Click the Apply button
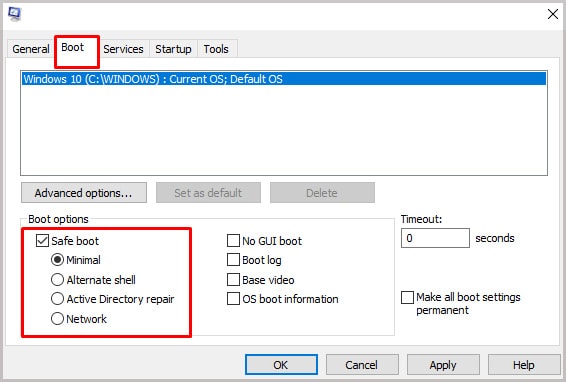The height and width of the screenshot is (382, 566). [443, 365]
